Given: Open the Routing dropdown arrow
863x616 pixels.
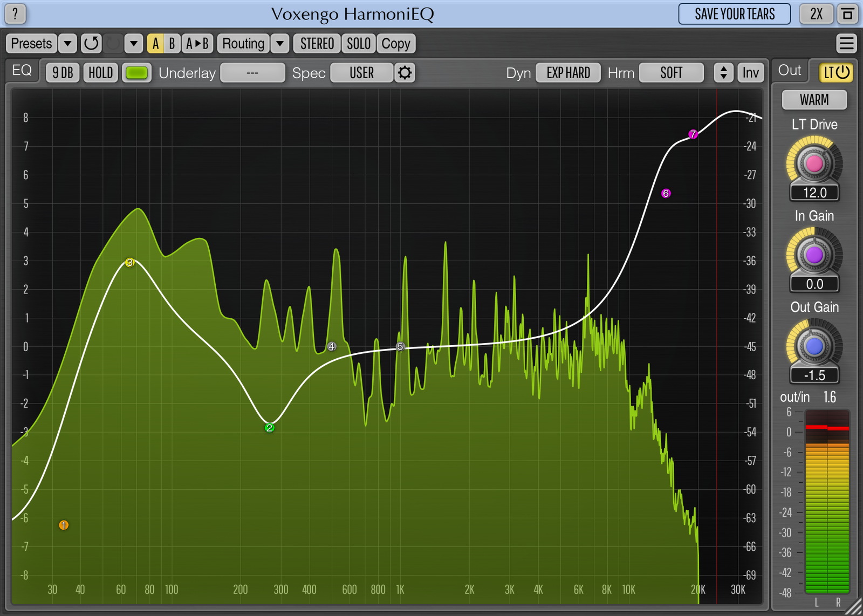Looking at the screenshot, I should tap(279, 43).
